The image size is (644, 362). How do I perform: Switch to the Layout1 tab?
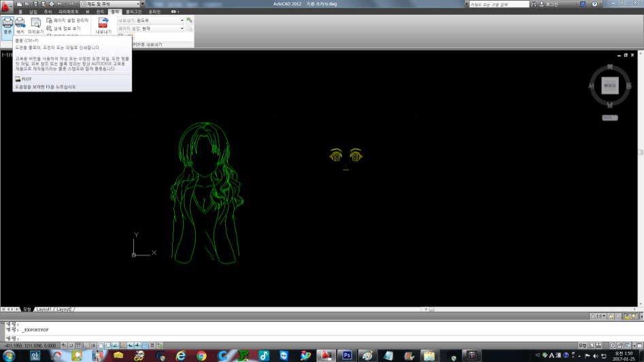click(44, 309)
